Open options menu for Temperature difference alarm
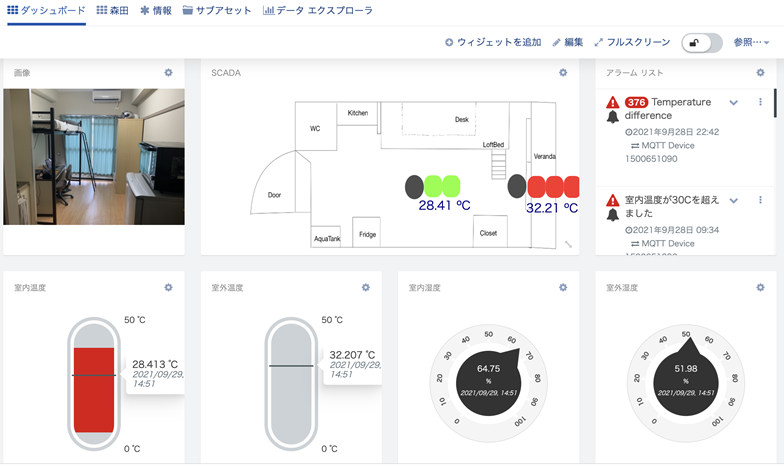The height and width of the screenshot is (466, 784). click(760, 102)
